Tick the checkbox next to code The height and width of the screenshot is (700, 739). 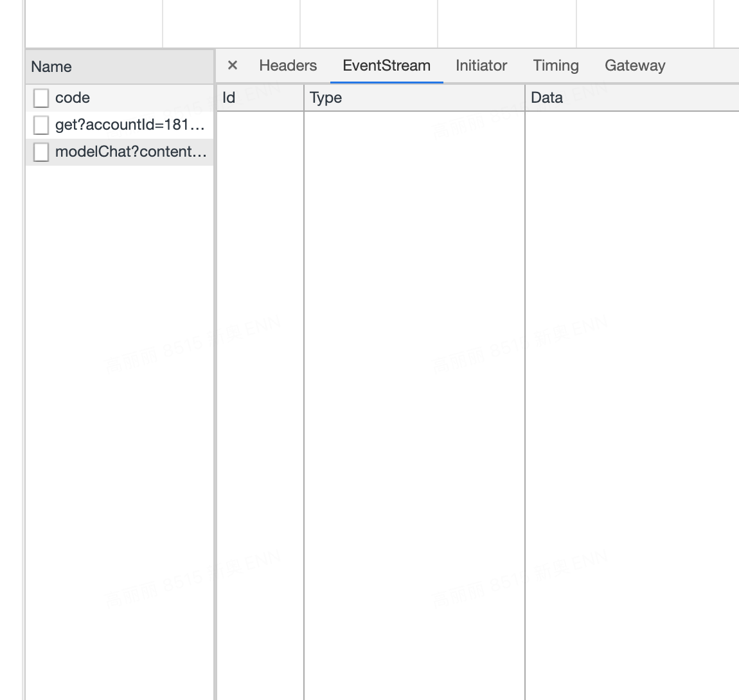tap(41, 98)
